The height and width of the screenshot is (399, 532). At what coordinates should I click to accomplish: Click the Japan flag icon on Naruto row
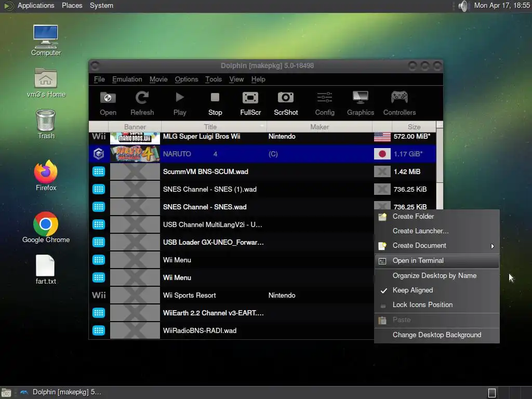point(382,154)
